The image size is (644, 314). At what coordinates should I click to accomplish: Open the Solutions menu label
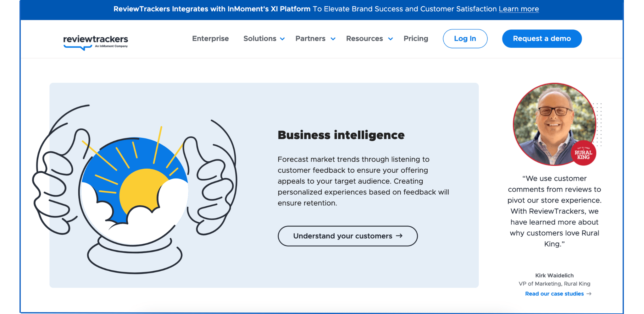259,39
